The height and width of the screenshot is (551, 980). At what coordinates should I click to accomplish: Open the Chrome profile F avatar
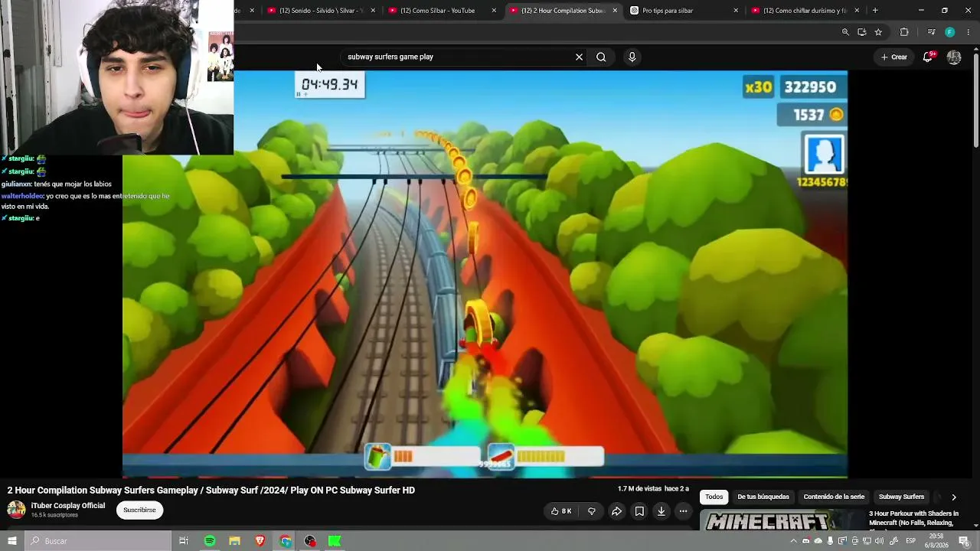[949, 32]
